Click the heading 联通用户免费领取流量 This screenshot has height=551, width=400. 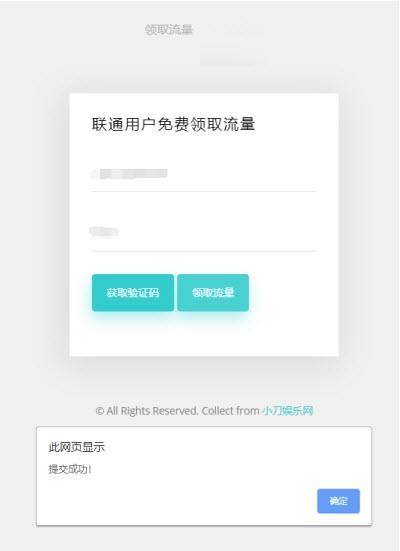(173, 124)
